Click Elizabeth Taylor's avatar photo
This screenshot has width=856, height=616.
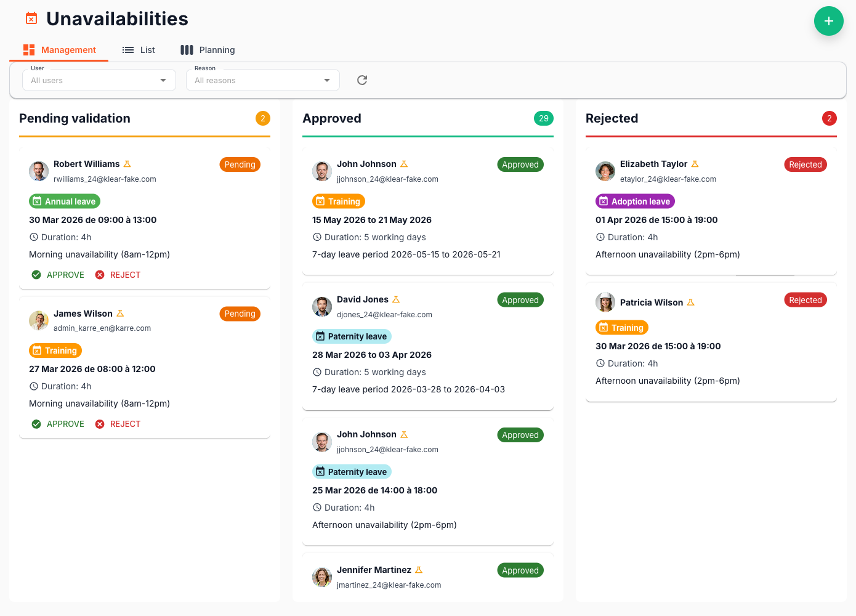coord(605,171)
